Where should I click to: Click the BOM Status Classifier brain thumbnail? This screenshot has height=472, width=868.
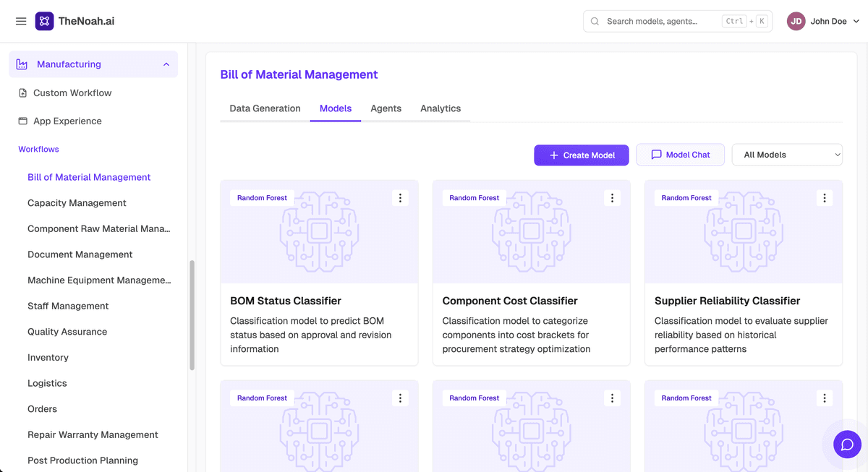[x=319, y=231]
